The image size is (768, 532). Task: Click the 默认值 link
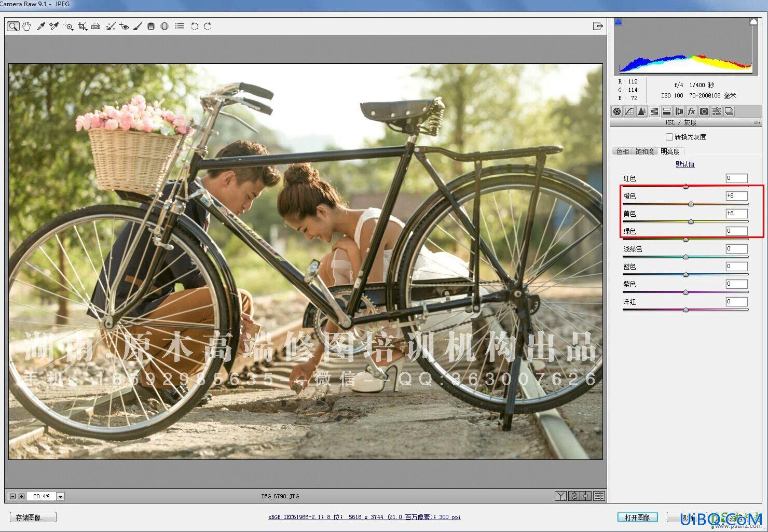point(685,164)
